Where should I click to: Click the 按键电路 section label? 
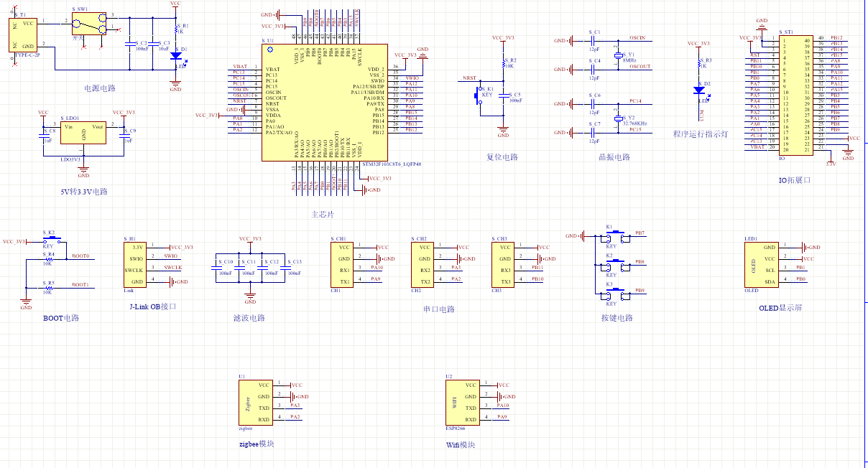tap(617, 317)
